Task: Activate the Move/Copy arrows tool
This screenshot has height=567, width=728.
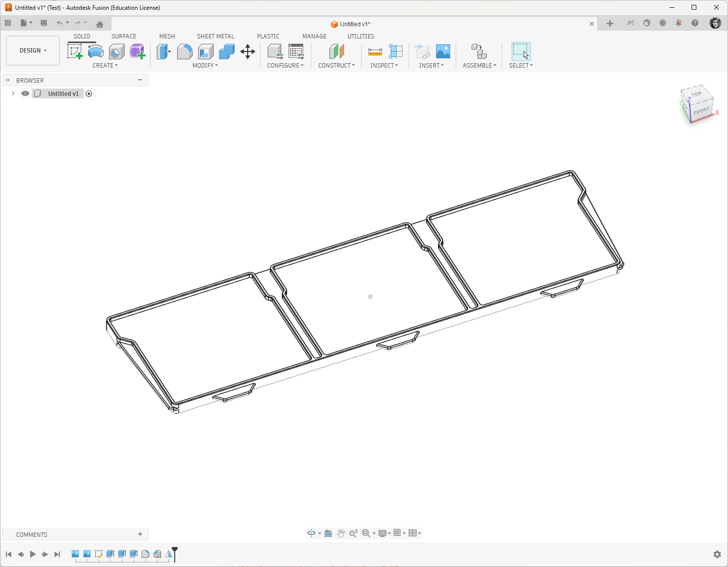Action: pos(248,52)
